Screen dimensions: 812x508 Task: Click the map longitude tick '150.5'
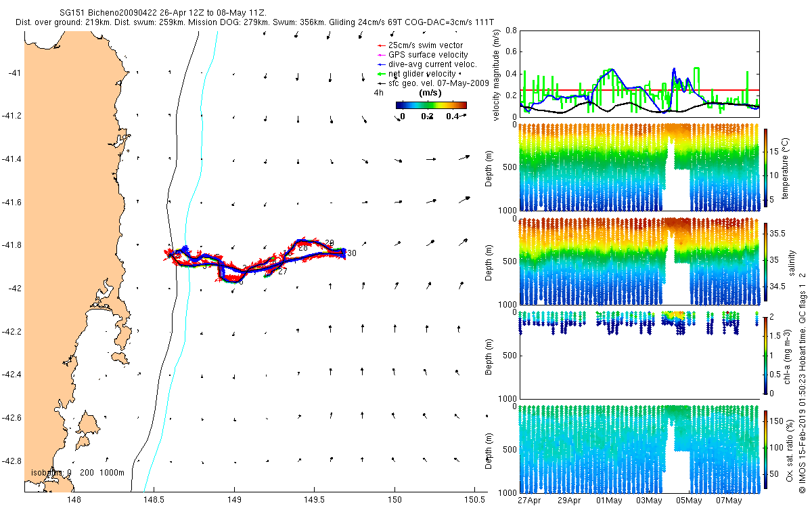point(474,501)
